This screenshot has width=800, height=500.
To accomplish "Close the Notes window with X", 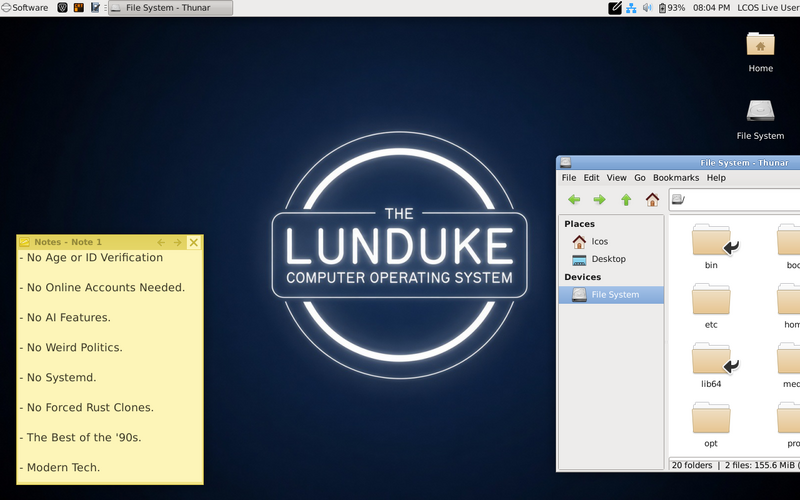I will (x=193, y=242).
